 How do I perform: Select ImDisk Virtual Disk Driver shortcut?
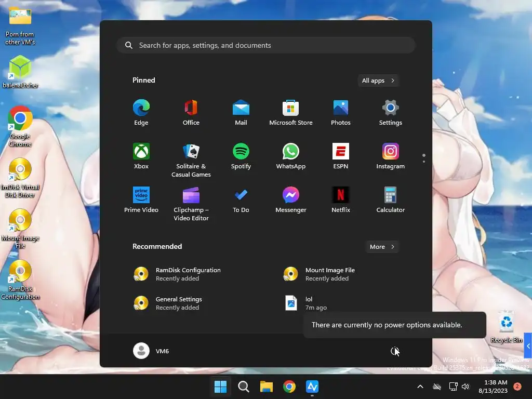[20, 178]
